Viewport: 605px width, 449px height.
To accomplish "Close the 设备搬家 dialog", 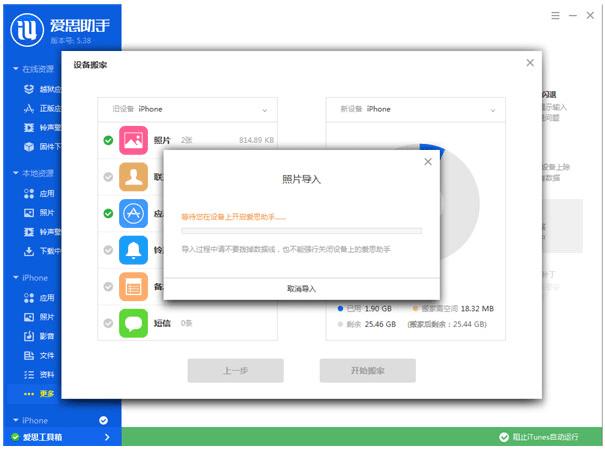I will pyautogui.click(x=530, y=63).
